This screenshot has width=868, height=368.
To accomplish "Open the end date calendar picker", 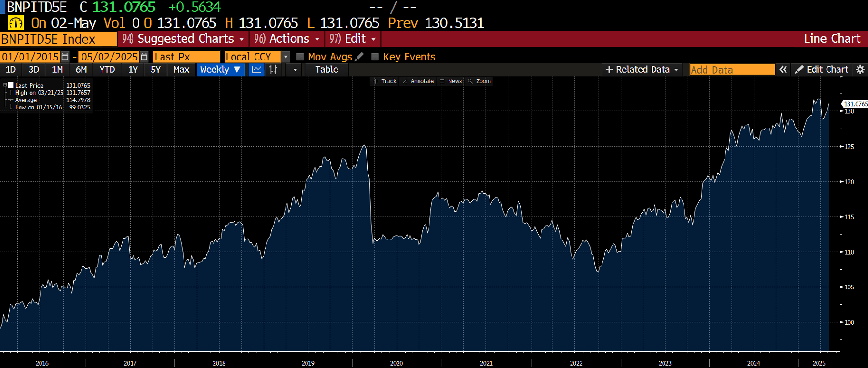I will coord(144,57).
